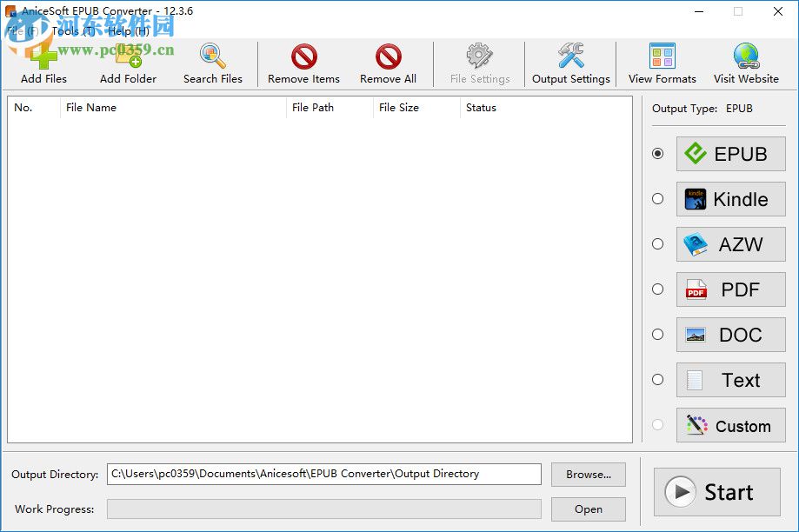Click the Add Files icon
This screenshot has width=799, height=532.
(x=42, y=54)
